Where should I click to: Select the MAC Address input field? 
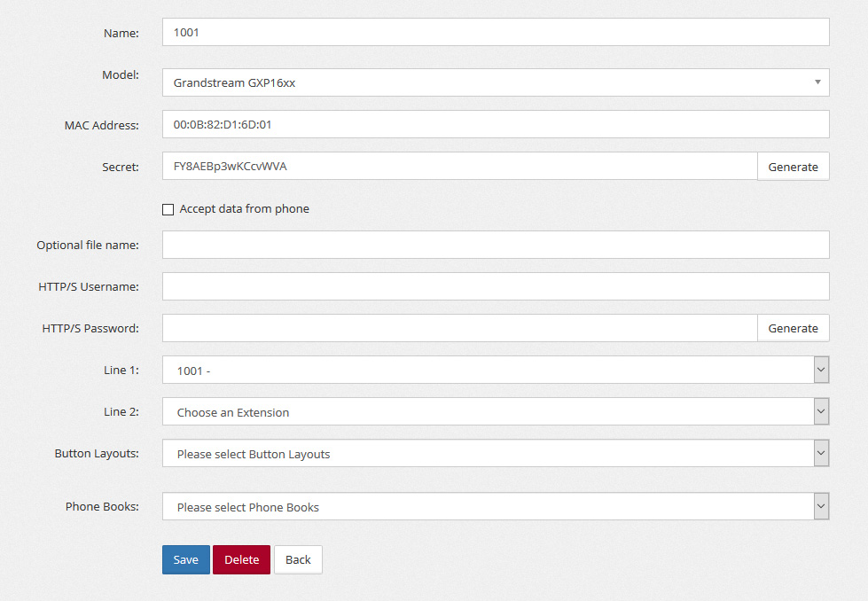[495, 124]
